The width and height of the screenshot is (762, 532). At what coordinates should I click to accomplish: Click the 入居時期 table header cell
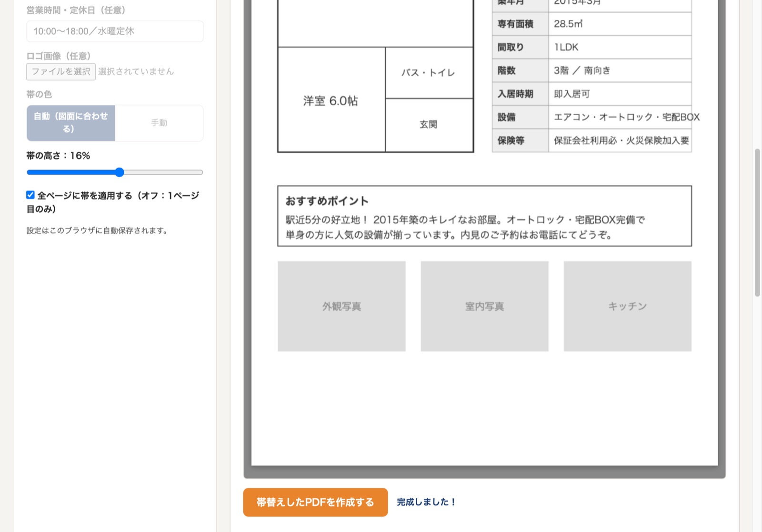click(521, 94)
